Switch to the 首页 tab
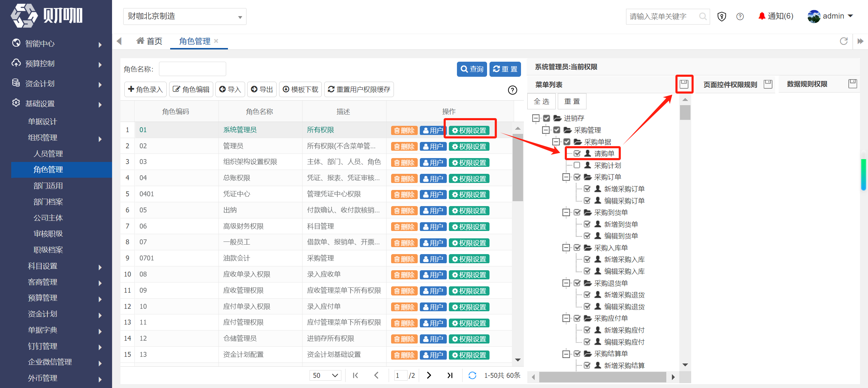Screen dimensions: 868x388 (150, 41)
